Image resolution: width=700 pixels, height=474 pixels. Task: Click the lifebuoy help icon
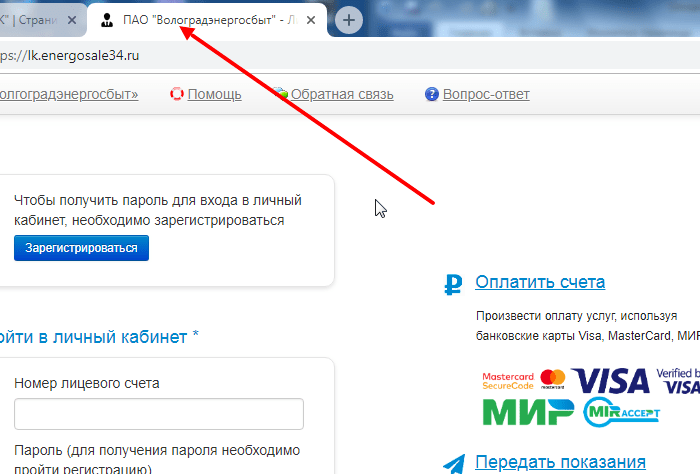(177, 94)
